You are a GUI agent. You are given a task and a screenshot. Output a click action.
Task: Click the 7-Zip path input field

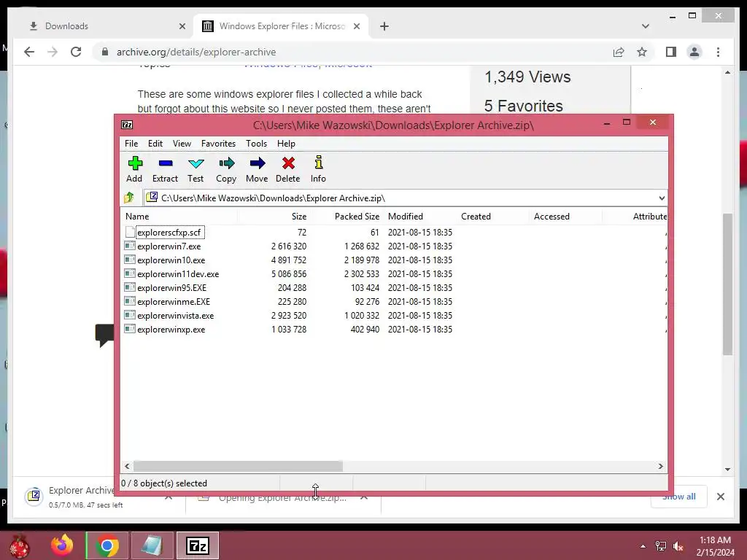[406, 198]
